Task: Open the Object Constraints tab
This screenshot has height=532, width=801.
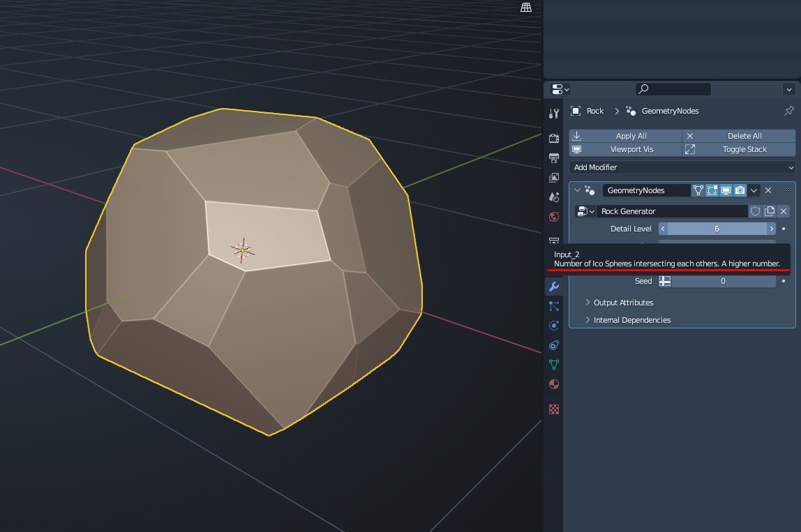Action: tap(554, 346)
